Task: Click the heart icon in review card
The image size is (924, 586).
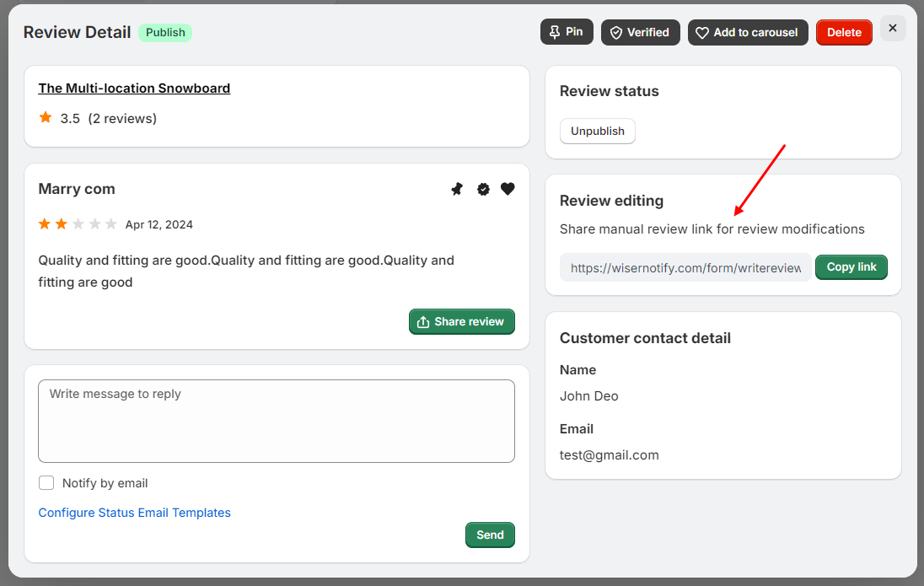Action: 508,189
